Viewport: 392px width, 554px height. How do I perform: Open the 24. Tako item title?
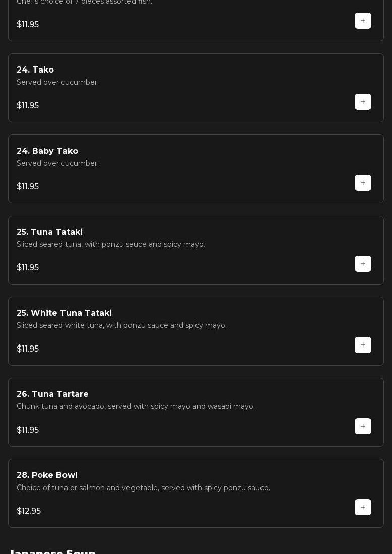(x=35, y=70)
